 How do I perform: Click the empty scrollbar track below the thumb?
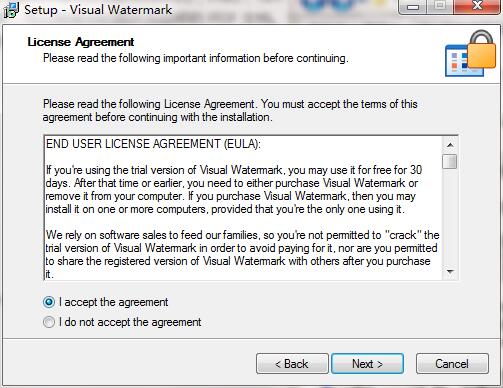click(450, 217)
